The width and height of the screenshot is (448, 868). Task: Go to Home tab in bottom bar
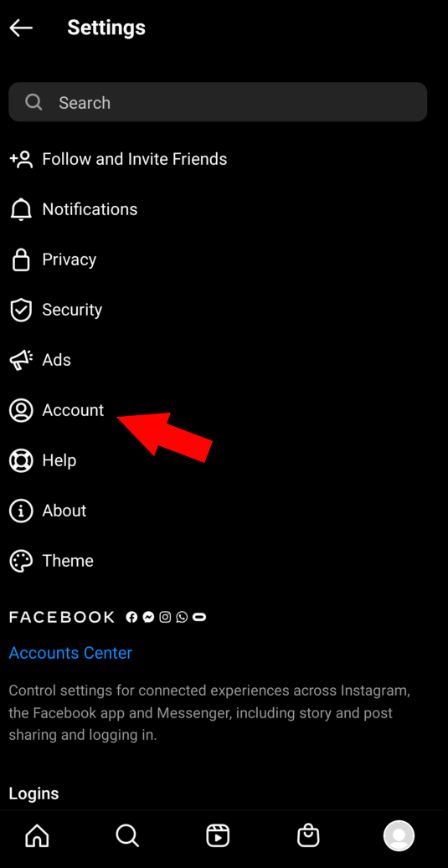coord(37,835)
